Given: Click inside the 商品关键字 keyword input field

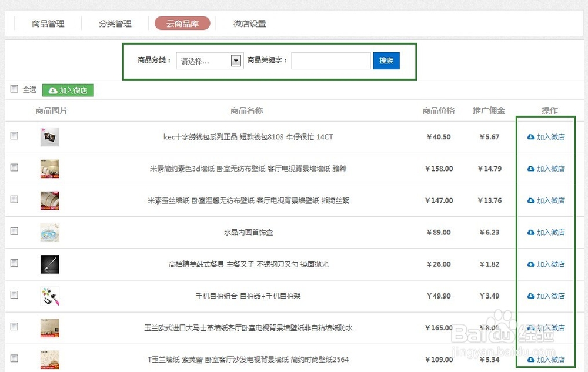Looking at the screenshot, I should click(330, 61).
